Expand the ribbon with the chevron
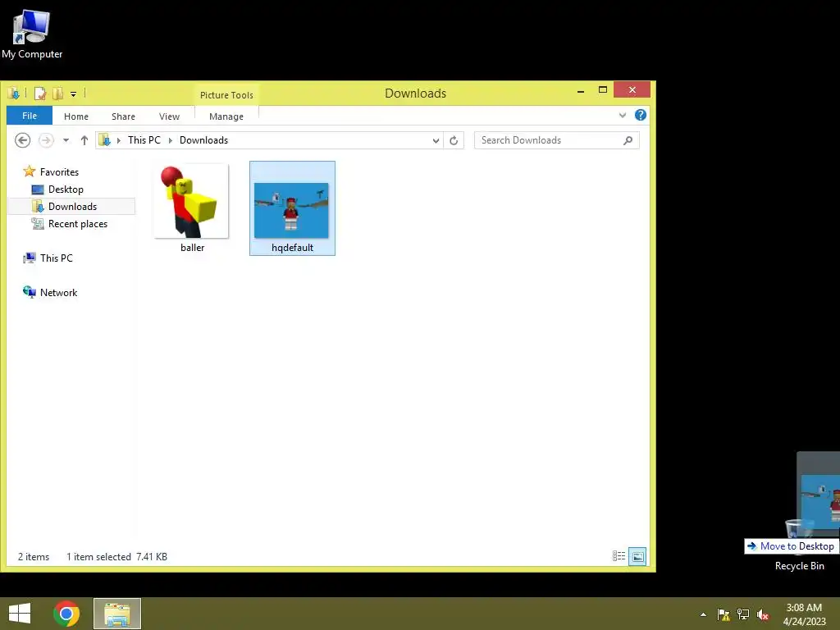Image resolution: width=840 pixels, height=630 pixels. pos(623,115)
